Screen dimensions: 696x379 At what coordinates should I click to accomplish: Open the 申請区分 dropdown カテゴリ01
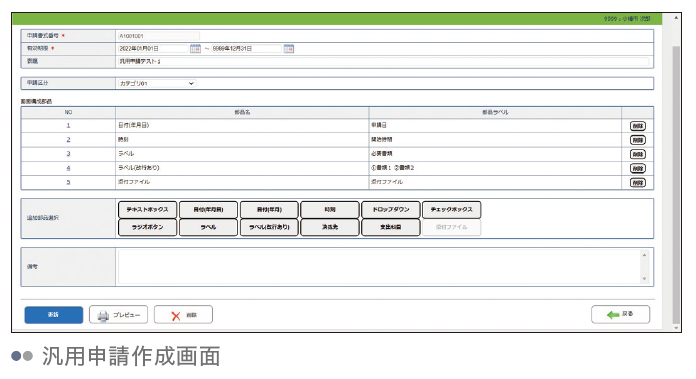click(x=156, y=83)
